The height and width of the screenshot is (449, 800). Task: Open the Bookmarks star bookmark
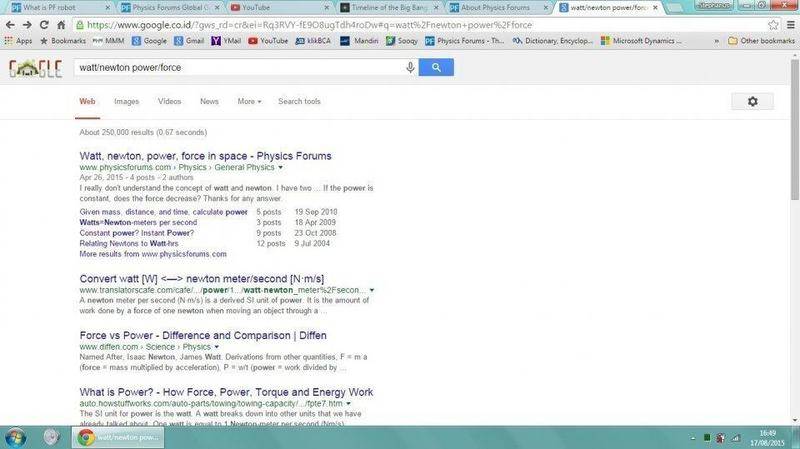coord(63,41)
